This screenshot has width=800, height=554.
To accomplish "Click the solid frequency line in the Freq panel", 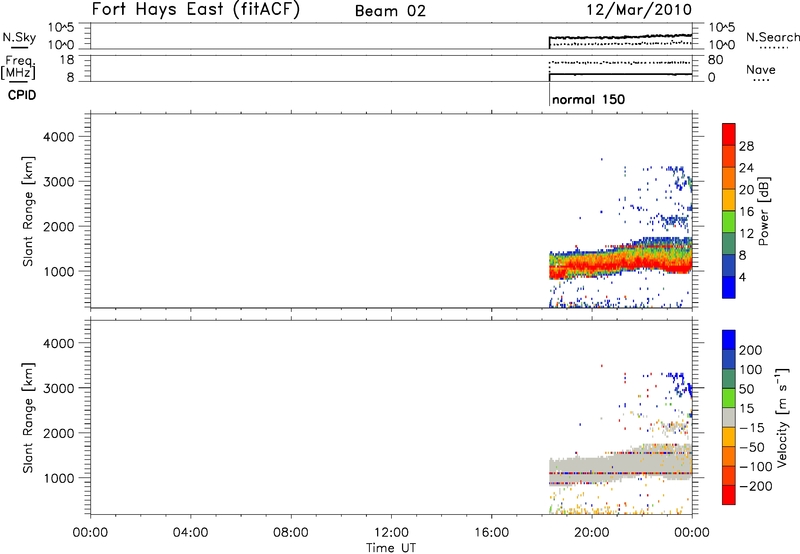I will 620,74.
